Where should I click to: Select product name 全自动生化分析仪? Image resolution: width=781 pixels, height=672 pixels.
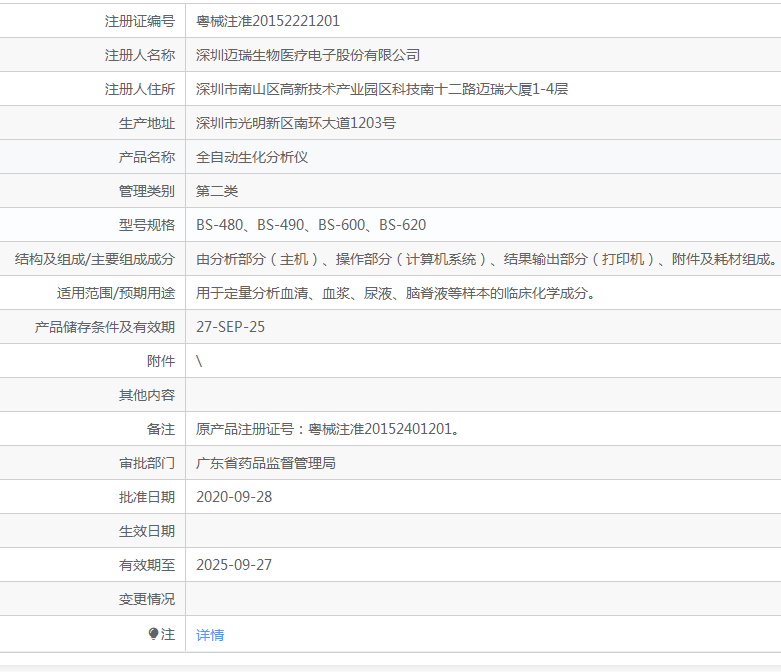point(252,157)
